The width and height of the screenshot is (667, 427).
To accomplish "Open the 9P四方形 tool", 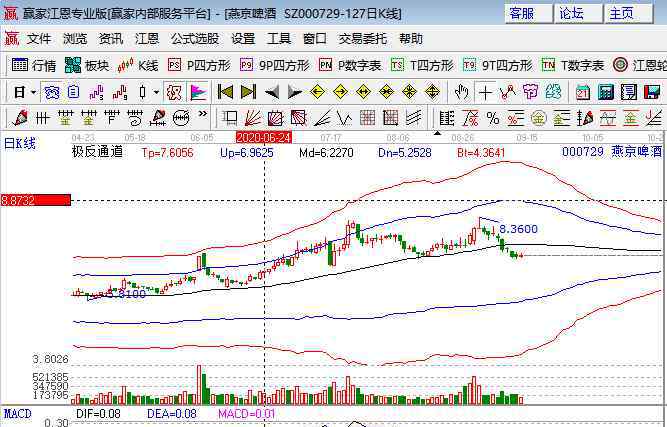I will 275,65.
